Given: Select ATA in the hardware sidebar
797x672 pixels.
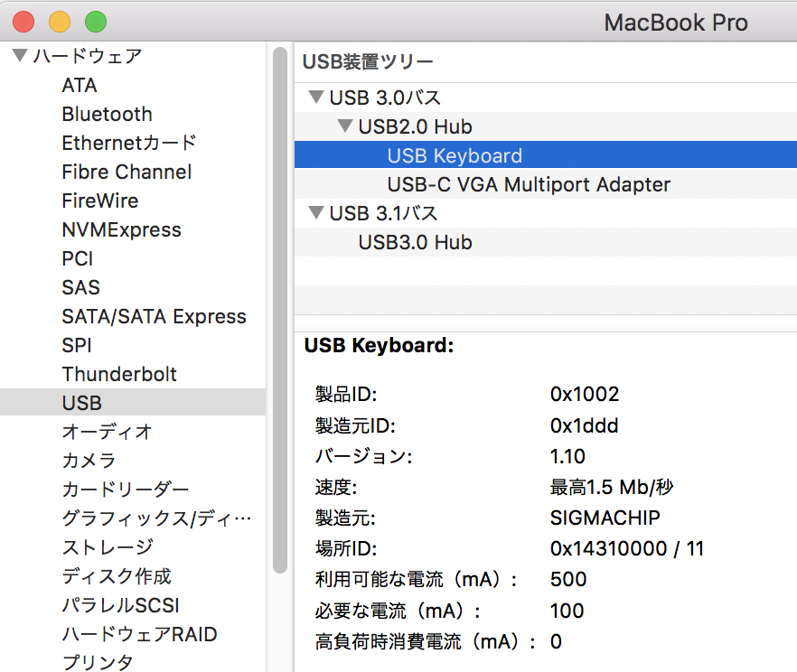Looking at the screenshot, I should click(80, 85).
